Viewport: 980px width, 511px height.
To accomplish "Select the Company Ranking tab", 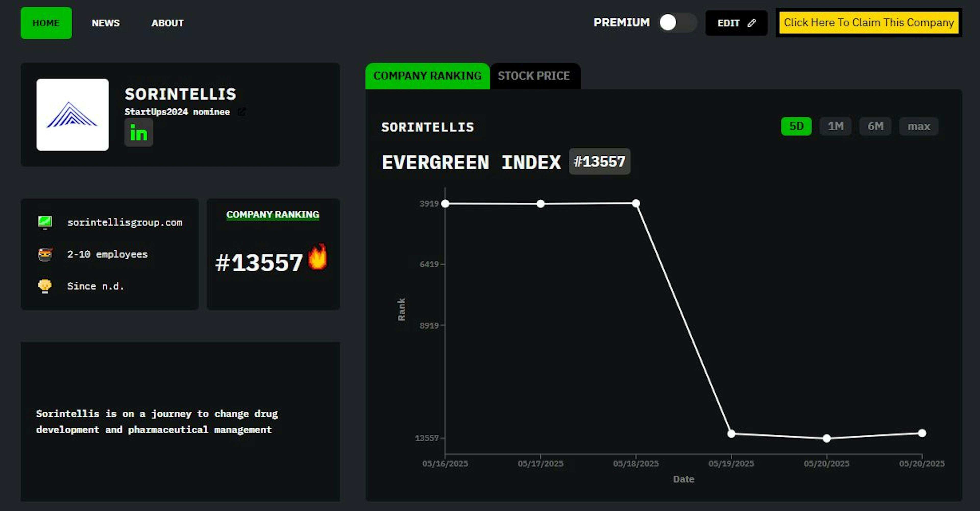I will [x=427, y=76].
